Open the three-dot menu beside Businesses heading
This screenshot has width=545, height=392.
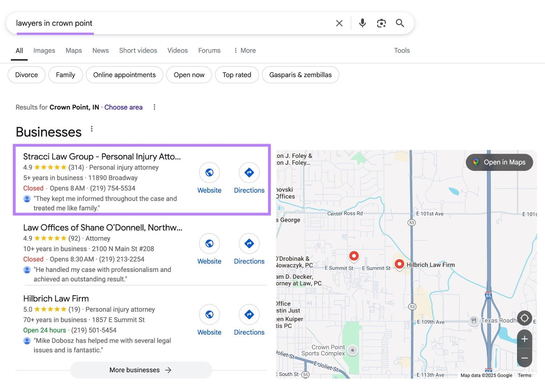[91, 129]
